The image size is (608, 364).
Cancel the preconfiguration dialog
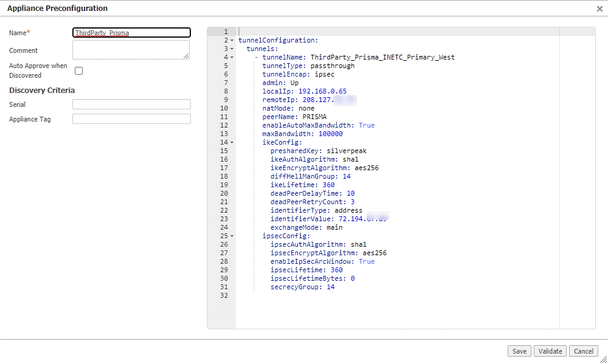583,351
